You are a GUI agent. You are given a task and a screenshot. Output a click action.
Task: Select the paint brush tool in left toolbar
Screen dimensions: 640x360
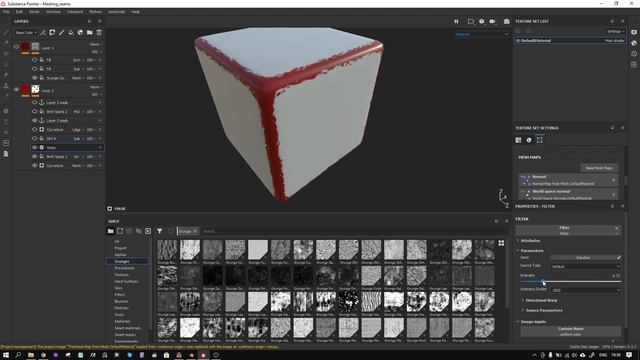click(x=6, y=33)
